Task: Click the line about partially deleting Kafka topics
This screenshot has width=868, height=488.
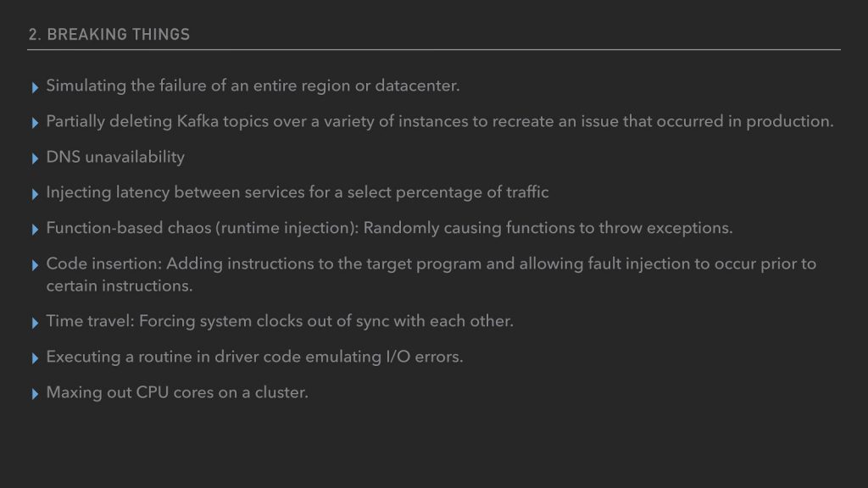Action: (x=440, y=121)
